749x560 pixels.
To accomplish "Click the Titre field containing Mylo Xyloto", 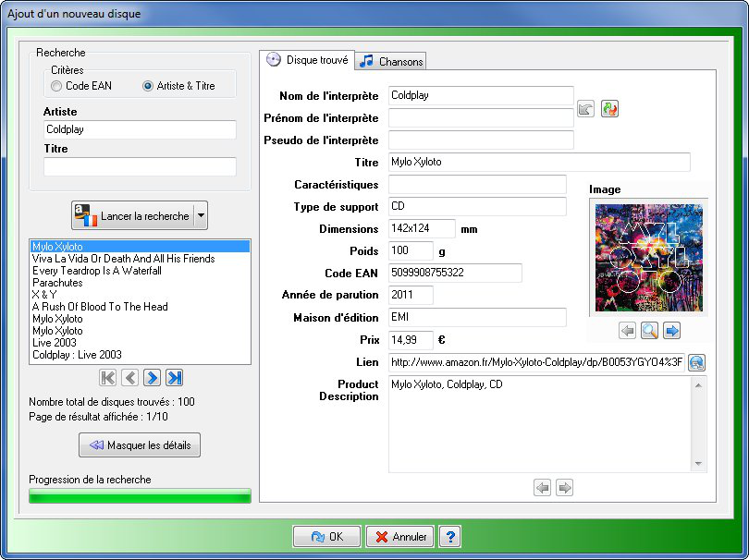I will coord(539,162).
